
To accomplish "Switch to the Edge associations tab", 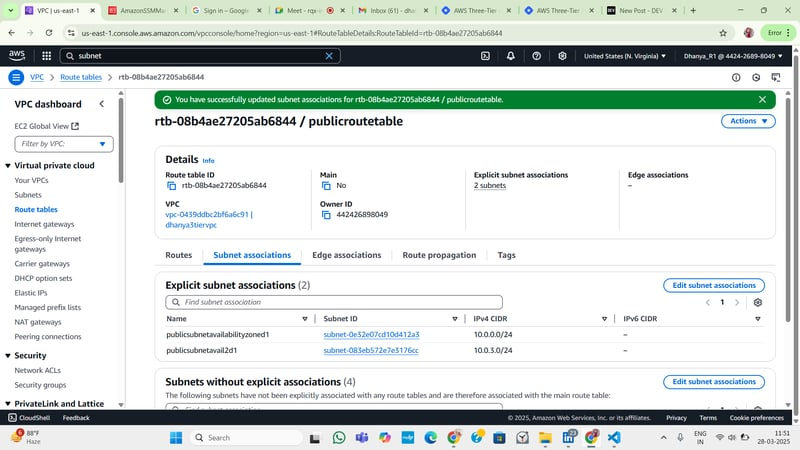I will (346, 255).
